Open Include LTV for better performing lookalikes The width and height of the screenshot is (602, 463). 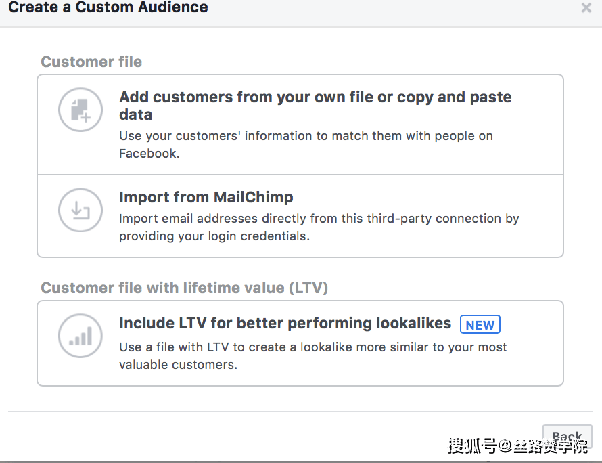(x=285, y=324)
